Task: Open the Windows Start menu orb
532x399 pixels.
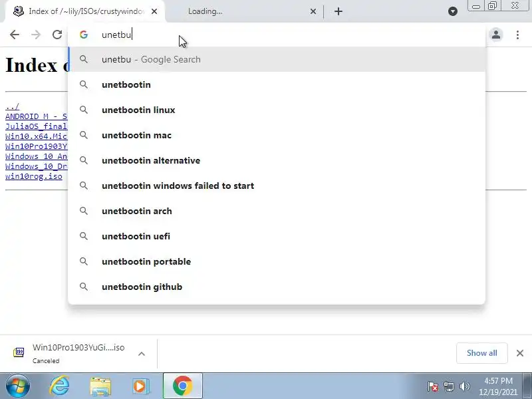Action: point(17,386)
